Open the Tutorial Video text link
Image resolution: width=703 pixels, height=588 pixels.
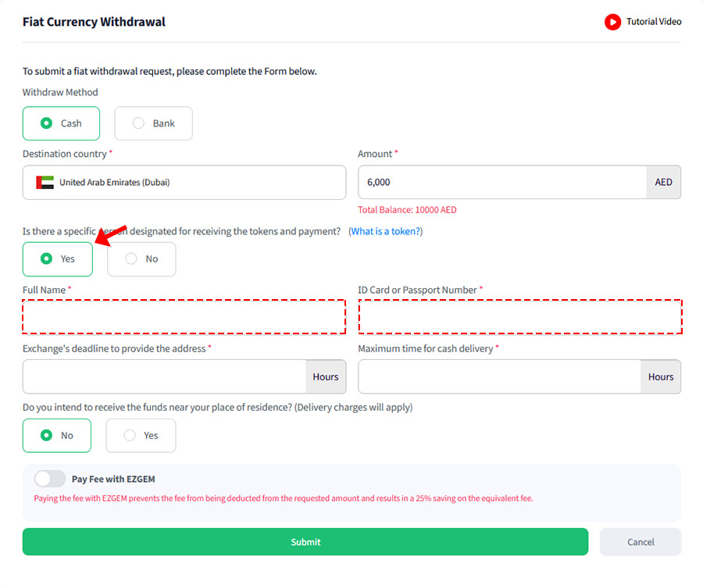click(654, 22)
